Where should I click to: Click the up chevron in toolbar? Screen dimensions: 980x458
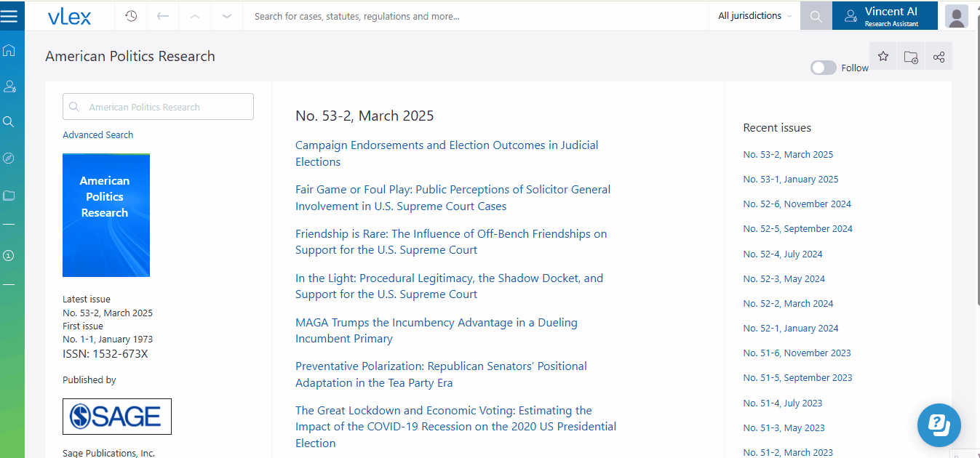point(195,16)
